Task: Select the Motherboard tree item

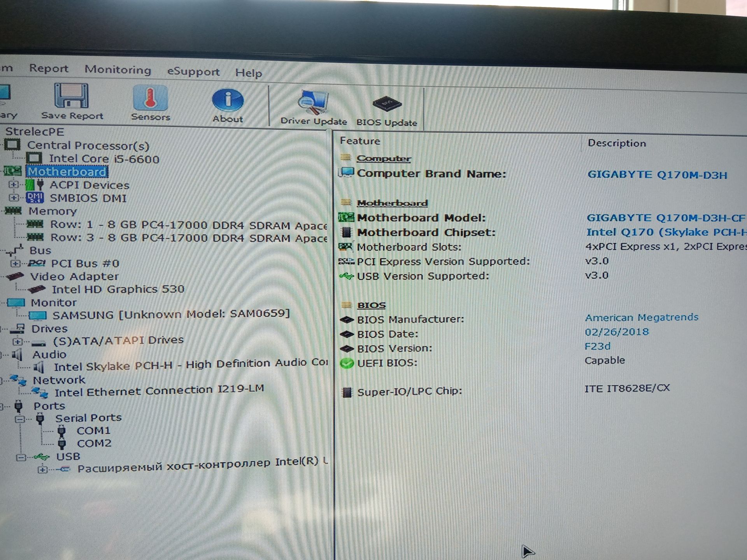Action: pos(67,171)
